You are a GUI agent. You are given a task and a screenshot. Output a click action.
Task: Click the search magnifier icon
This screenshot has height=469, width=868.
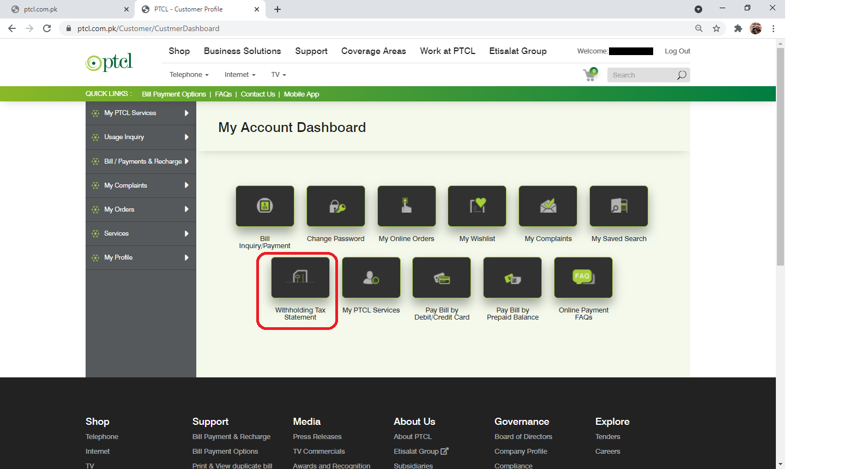click(682, 75)
